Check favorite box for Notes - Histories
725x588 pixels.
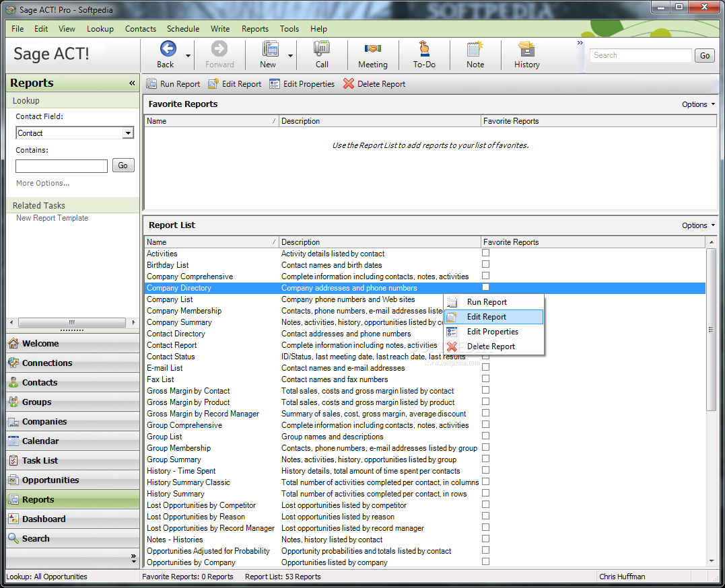click(485, 539)
